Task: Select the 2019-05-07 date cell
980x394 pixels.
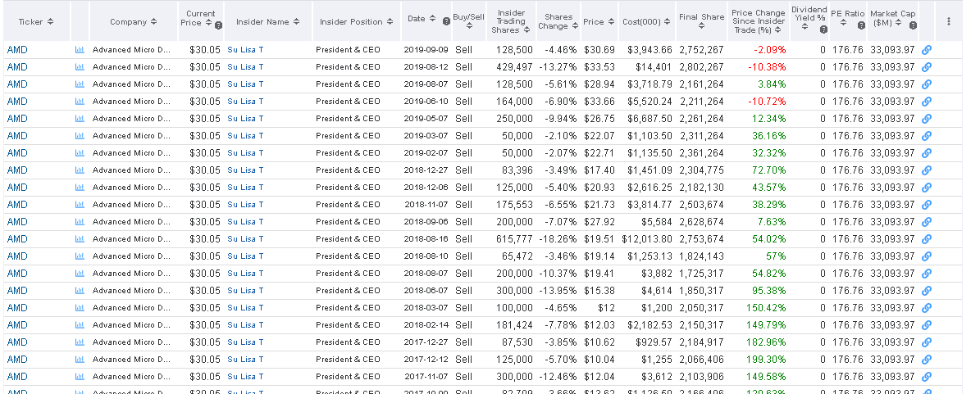Action: [426, 119]
